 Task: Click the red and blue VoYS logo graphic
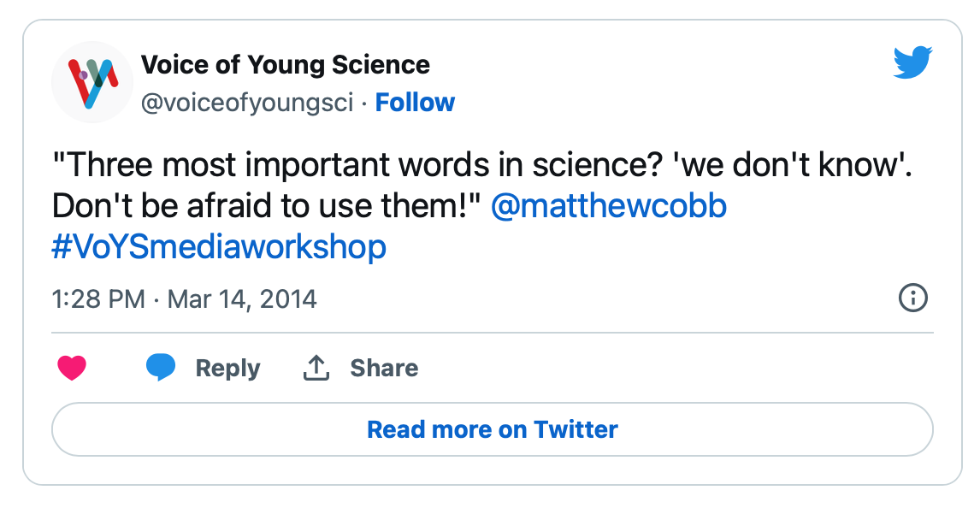93,84
